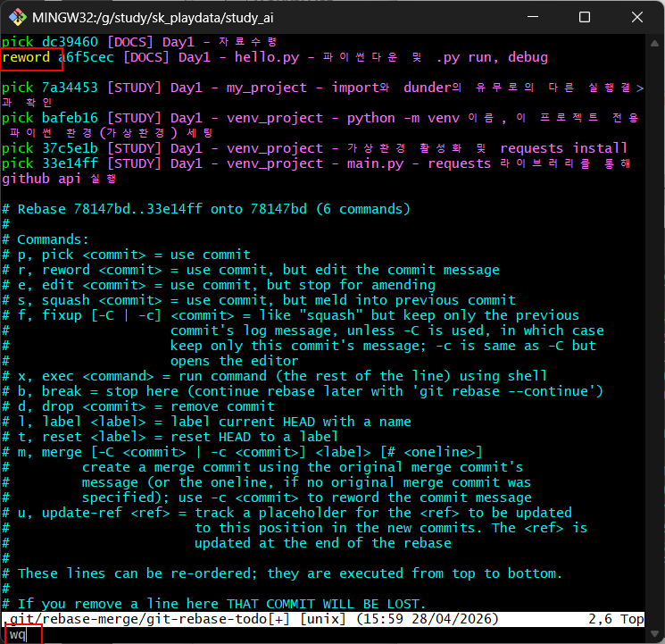
Task: Click the 'r, reword <commit>' help line
Action: [251, 270]
